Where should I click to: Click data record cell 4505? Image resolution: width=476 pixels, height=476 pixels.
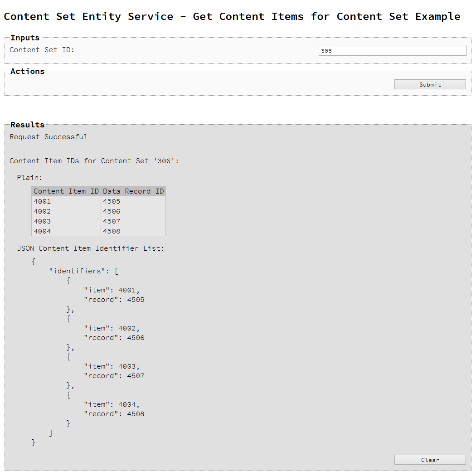(x=133, y=201)
